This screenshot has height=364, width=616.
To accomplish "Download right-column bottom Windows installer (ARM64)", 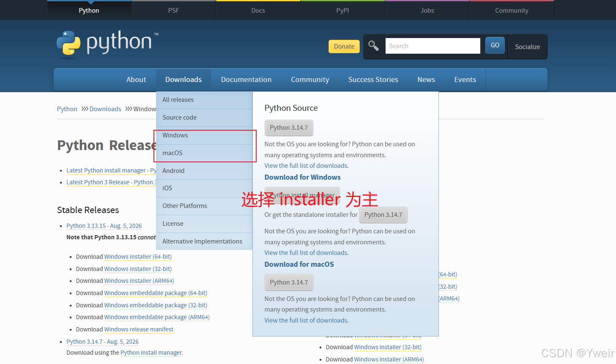I will [389, 359].
